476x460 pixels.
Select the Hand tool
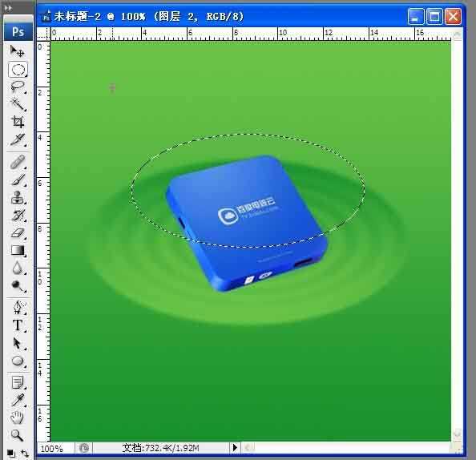18,418
